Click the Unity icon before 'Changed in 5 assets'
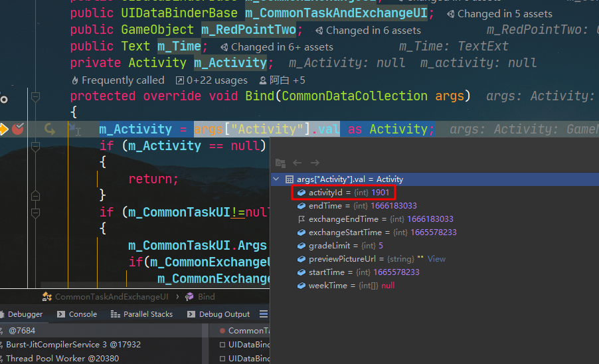Screen dimensions: 599x364 click(451, 14)
